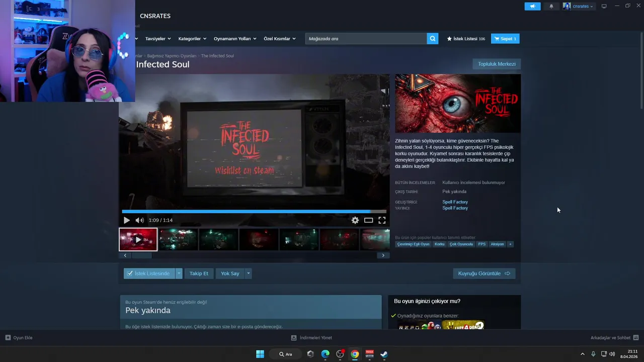Image resolution: width=644 pixels, height=362 pixels.
Task: Toggle theater mode in the video player
Action: click(x=368, y=220)
